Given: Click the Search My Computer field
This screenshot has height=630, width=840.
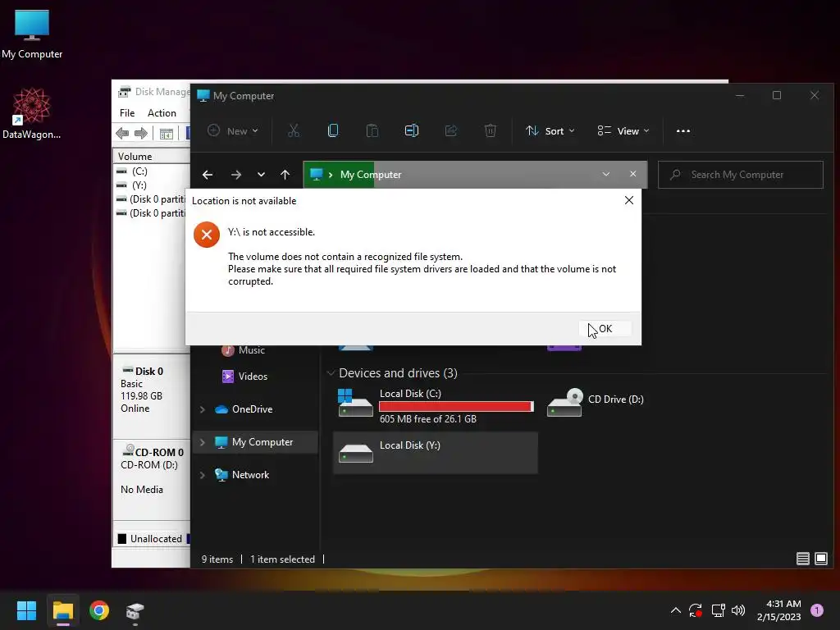Looking at the screenshot, I should click(x=741, y=175).
